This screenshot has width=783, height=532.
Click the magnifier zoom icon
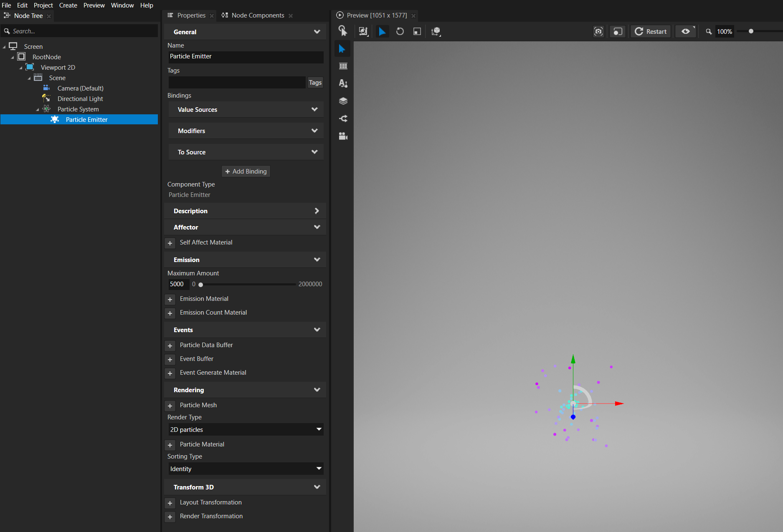[708, 31]
